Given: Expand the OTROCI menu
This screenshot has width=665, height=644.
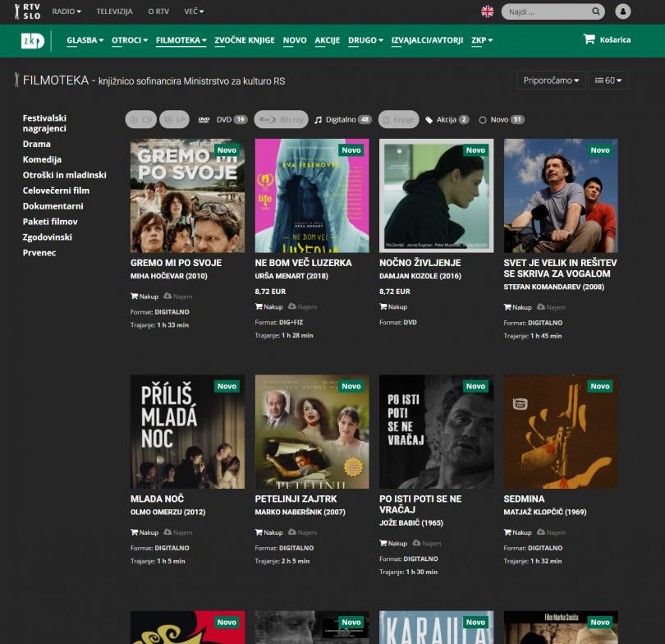Looking at the screenshot, I should pyautogui.click(x=130, y=40).
